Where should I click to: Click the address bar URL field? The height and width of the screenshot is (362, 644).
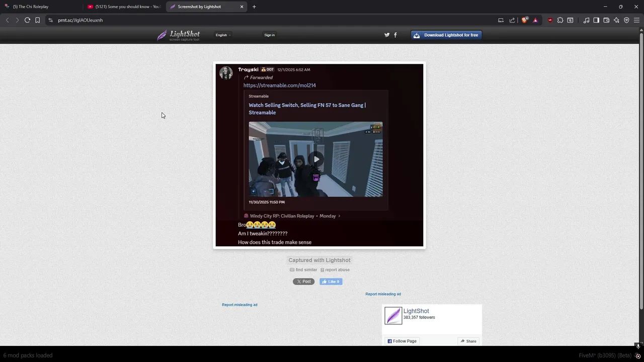click(x=272, y=20)
